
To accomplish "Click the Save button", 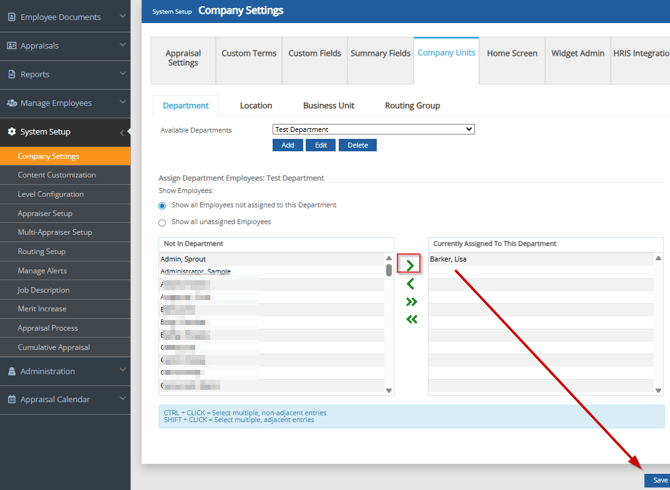I will click(x=659, y=480).
